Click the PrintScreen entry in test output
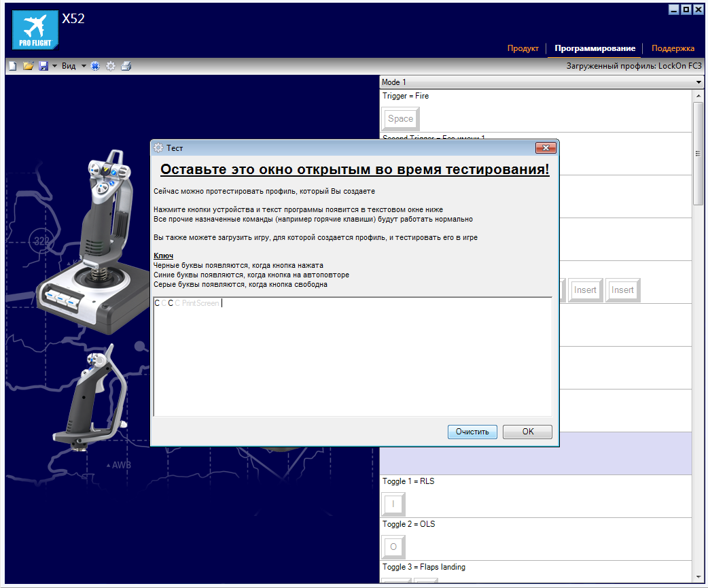 click(x=200, y=303)
